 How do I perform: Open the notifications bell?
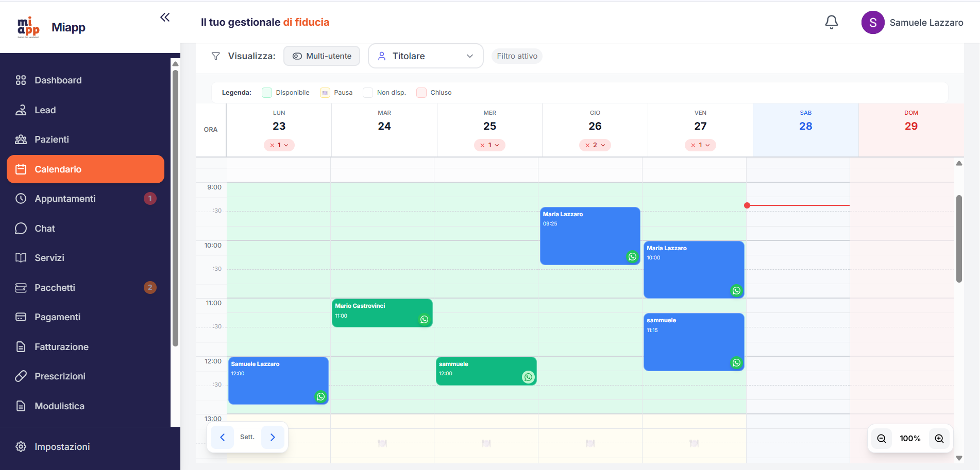831,22
